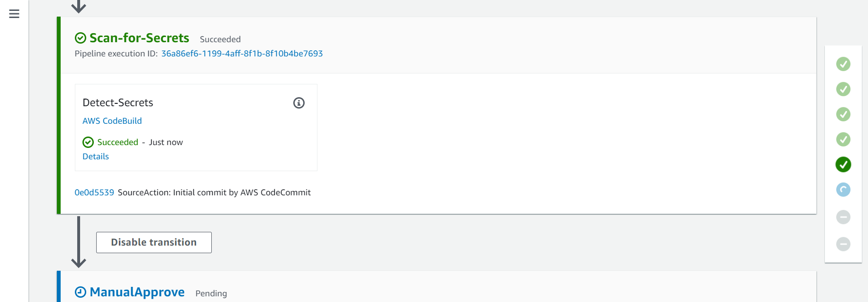Click the Succeeded status icon in Detect-Secrets
The image size is (868, 302).
point(88,142)
